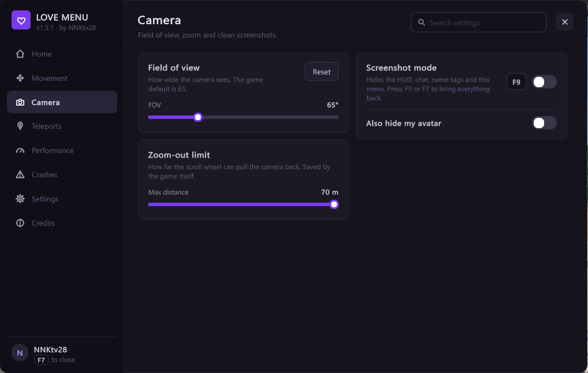Image resolution: width=588 pixels, height=373 pixels.
Task: Switch to the Performance section
Action: pyautogui.click(x=62, y=151)
